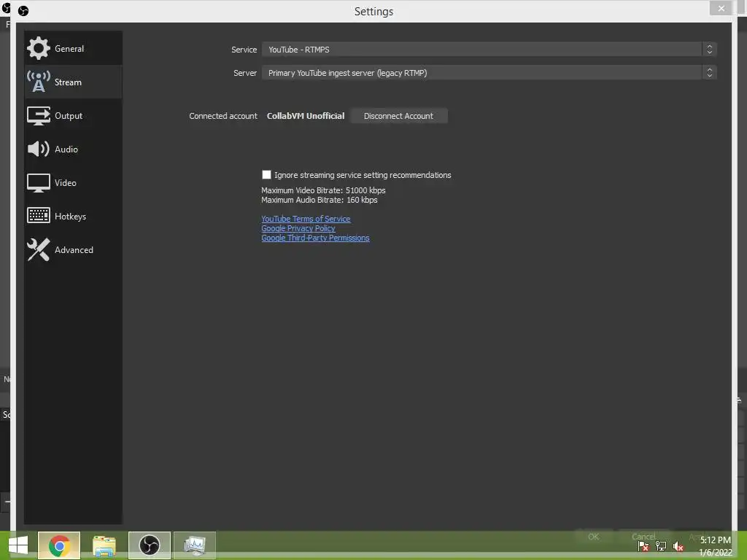This screenshot has height=560, width=747.
Task: Click the General gear icon
Action: [38, 48]
